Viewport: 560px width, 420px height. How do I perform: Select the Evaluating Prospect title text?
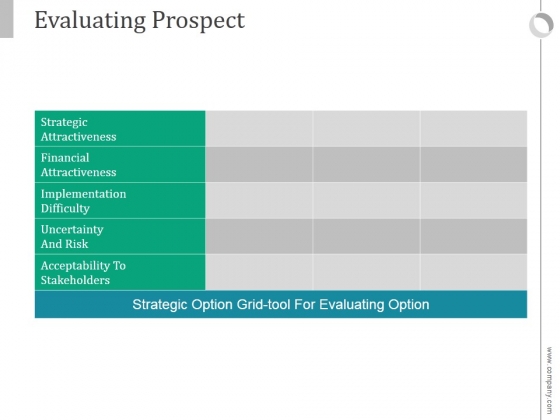click(x=140, y=20)
